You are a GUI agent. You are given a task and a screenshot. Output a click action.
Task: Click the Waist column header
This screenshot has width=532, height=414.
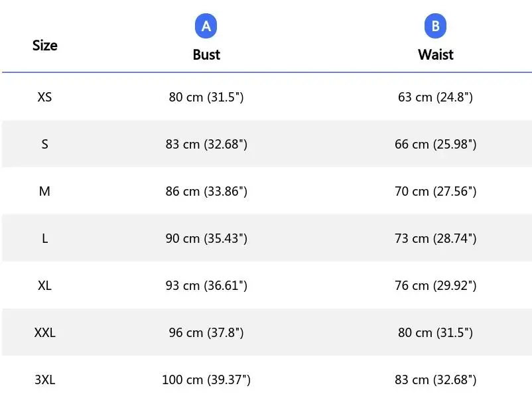435,54
